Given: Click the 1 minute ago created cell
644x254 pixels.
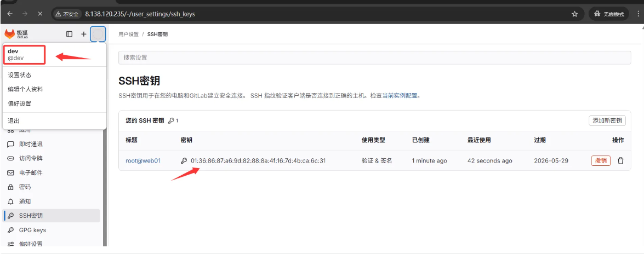Looking at the screenshot, I should coord(429,161).
